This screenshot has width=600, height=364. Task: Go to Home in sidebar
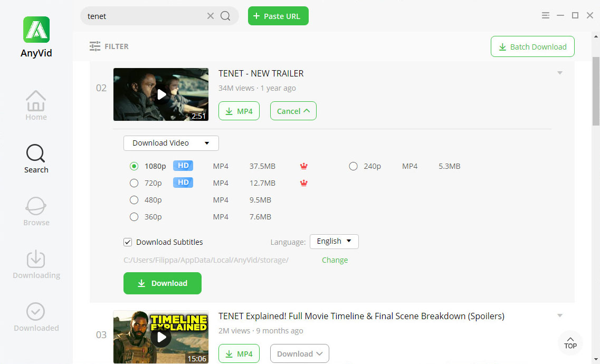36,106
